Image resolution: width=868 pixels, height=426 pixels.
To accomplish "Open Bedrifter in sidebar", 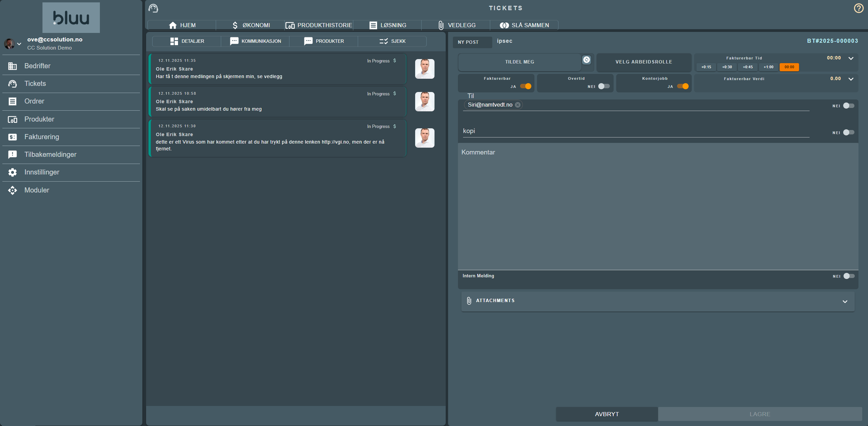I will (x=71, y=66).
